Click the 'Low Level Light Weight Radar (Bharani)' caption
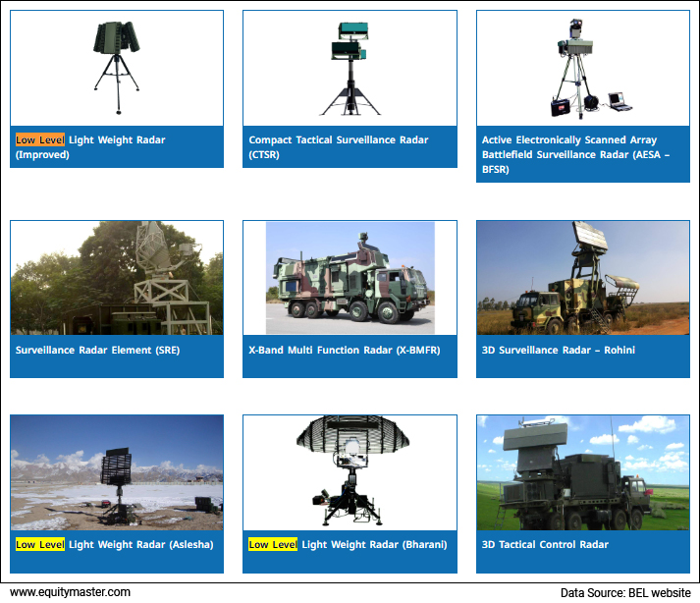The width and height of the screenshot is (700, 603). point(348,544)
